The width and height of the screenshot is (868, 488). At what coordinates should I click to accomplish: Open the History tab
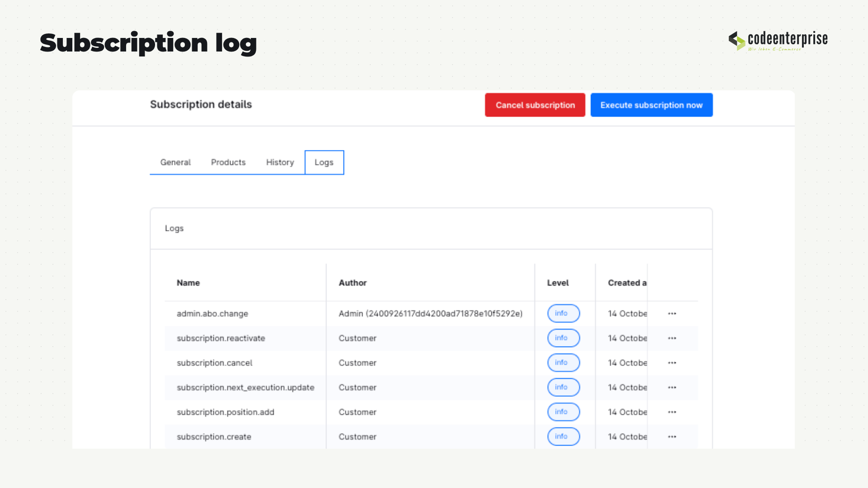tap(280, 162)
